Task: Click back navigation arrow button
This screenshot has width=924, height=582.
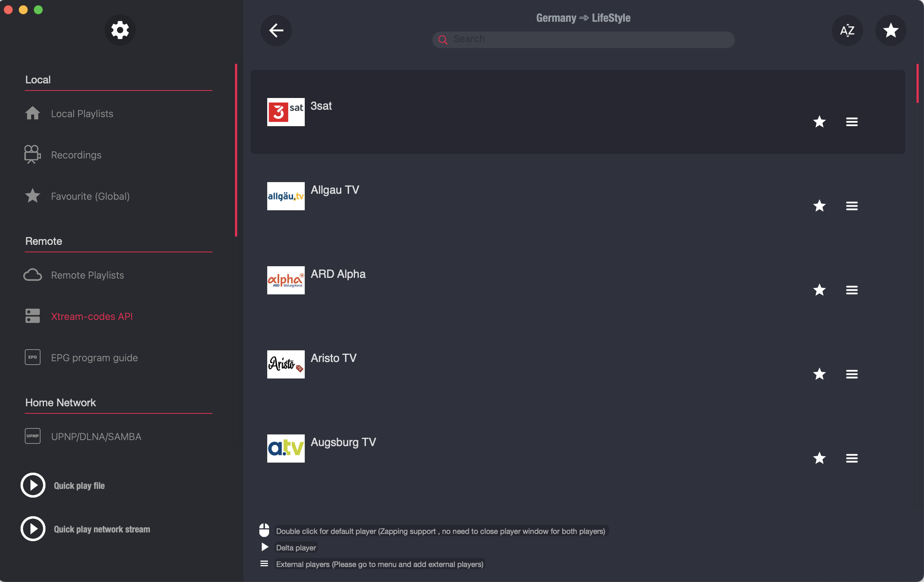Action: 276,30
